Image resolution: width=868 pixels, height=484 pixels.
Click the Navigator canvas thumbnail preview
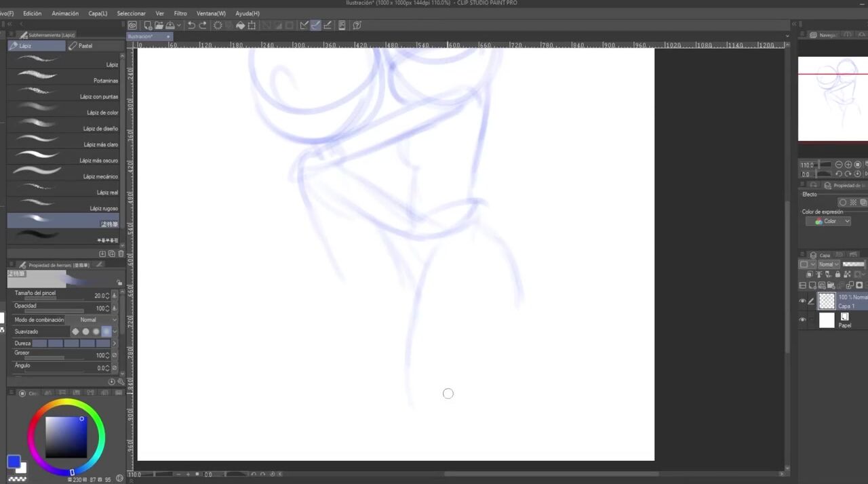pos(833,100)
